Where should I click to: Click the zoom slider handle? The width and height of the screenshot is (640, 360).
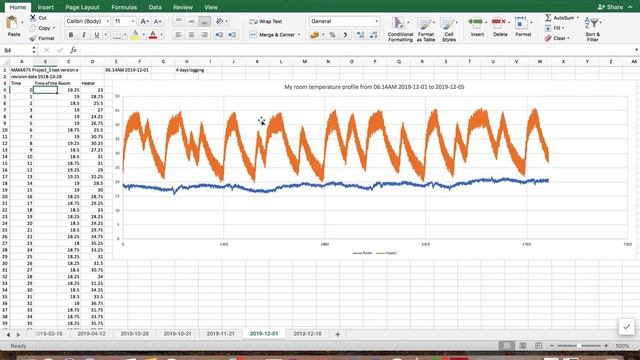click(x=579, y=346)
